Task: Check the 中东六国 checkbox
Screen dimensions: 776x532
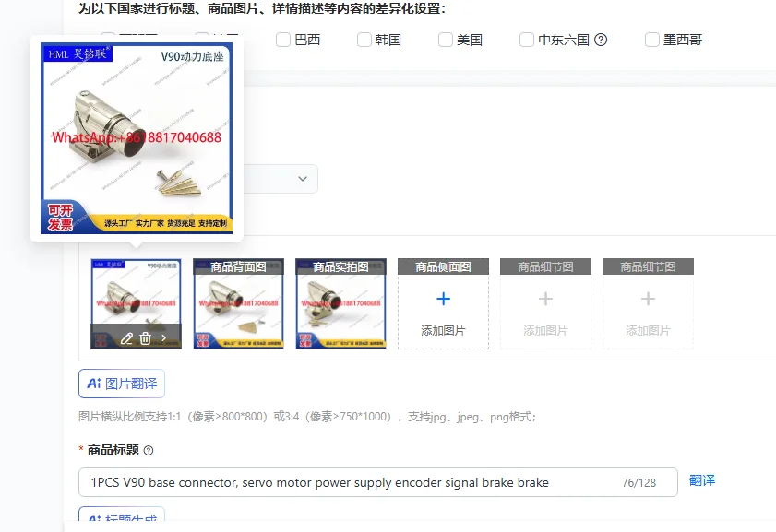Action: pyautogui.click(x=527, y=40)
